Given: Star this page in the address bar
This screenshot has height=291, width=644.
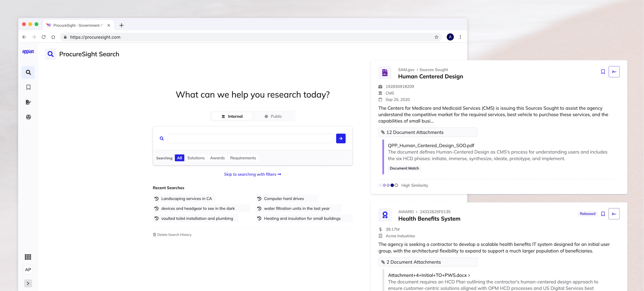Looking at the screenshot, I should click(436, 37).
